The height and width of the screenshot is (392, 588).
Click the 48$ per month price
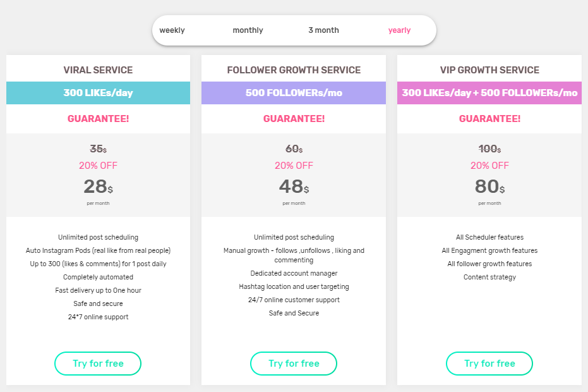tap(294, 187)
